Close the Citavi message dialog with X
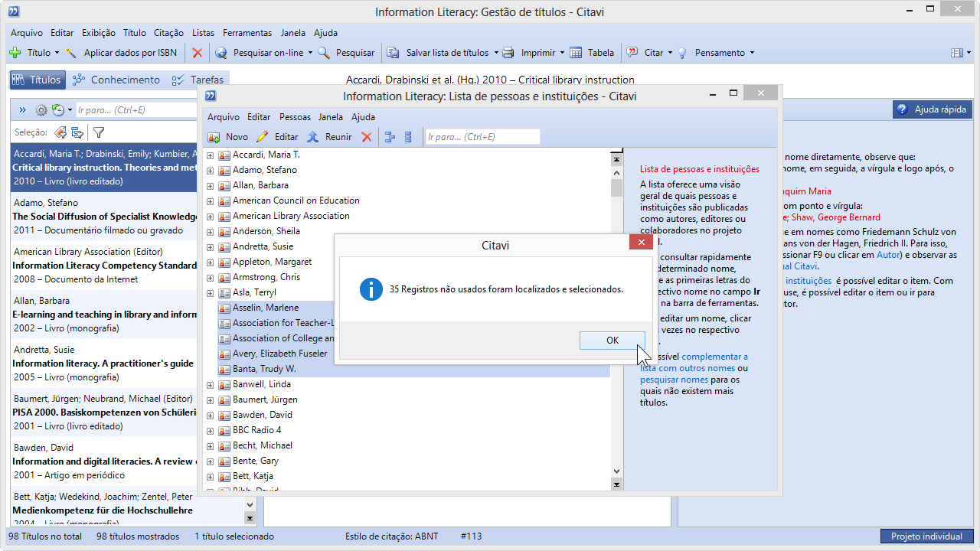Viewport: 980px width, 551px height. pyautogui.click(x=641, y=243)
